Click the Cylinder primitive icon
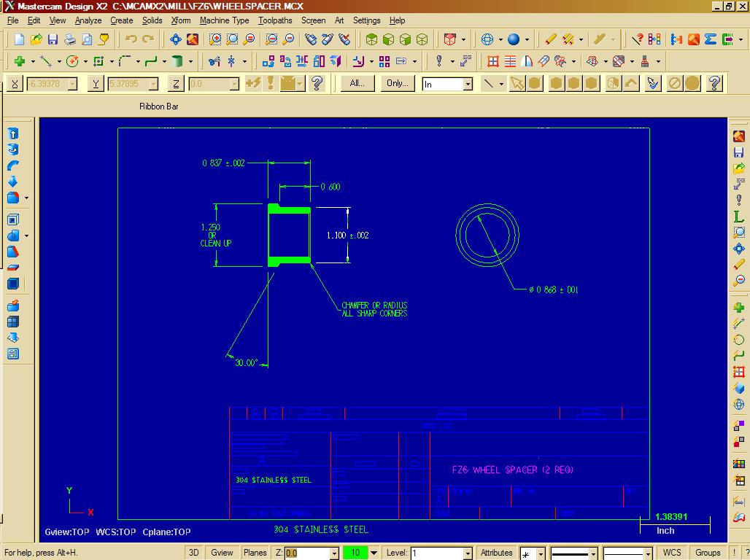This screenshot has width=750, height=560. 177,61
